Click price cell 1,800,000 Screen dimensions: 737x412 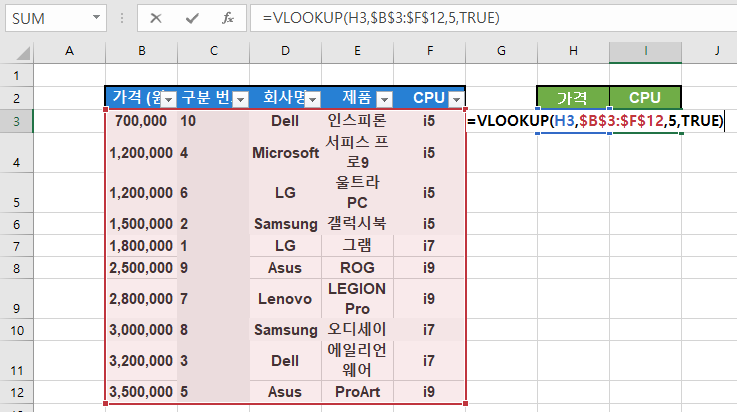(141, 246)
